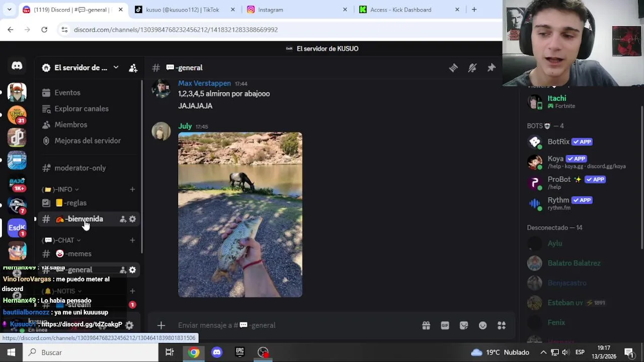This screenshot has height=362, width=644.
Task: Click the plus attachment button
Action: pyautogui.click(x=161, y=325)
